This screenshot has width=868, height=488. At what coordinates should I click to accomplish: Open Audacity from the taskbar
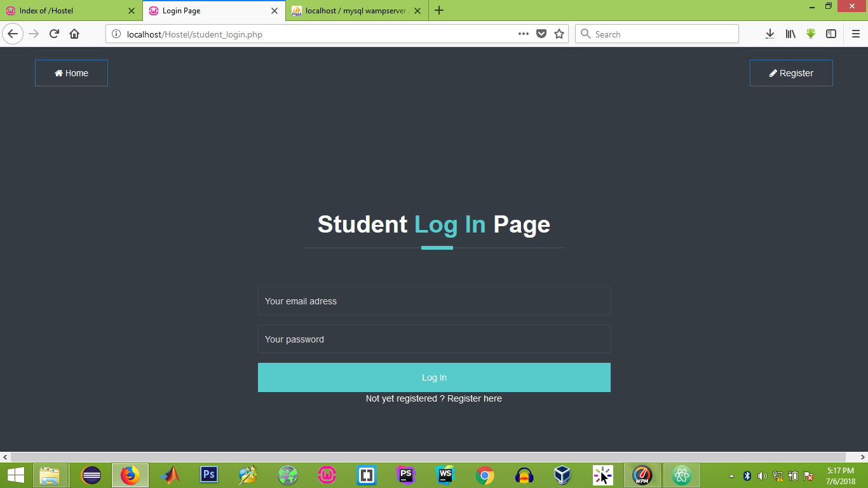point(524,475)
